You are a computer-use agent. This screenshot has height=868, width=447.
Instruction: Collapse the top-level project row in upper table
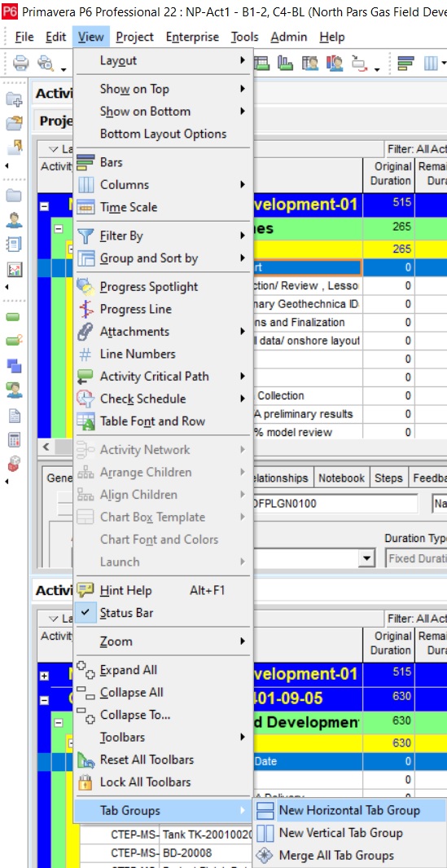coord(44,206)
